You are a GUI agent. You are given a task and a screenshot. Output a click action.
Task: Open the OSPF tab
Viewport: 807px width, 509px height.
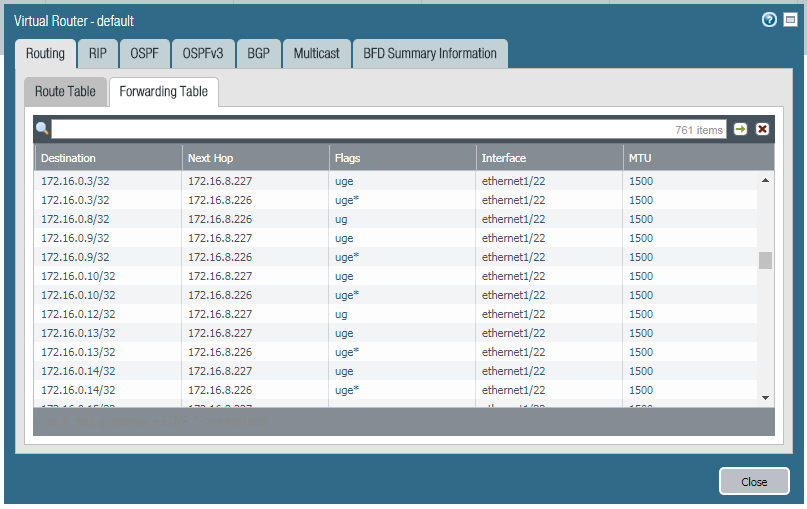(x=145, y=54)
